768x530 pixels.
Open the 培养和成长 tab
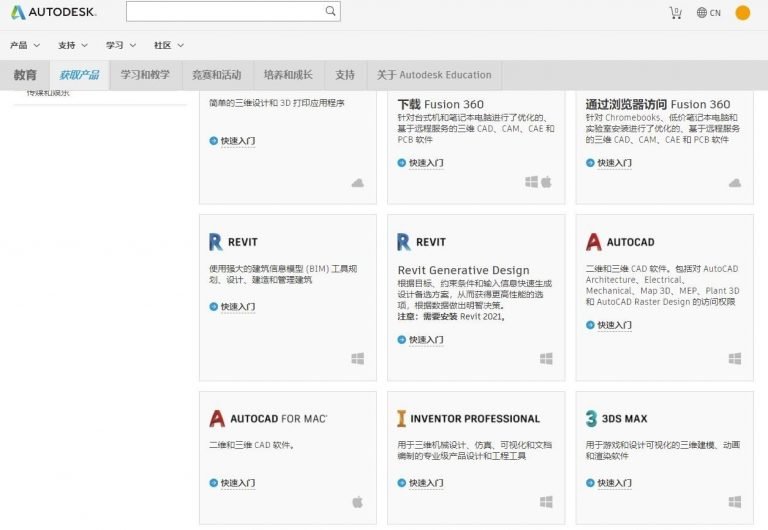point(288,75)
